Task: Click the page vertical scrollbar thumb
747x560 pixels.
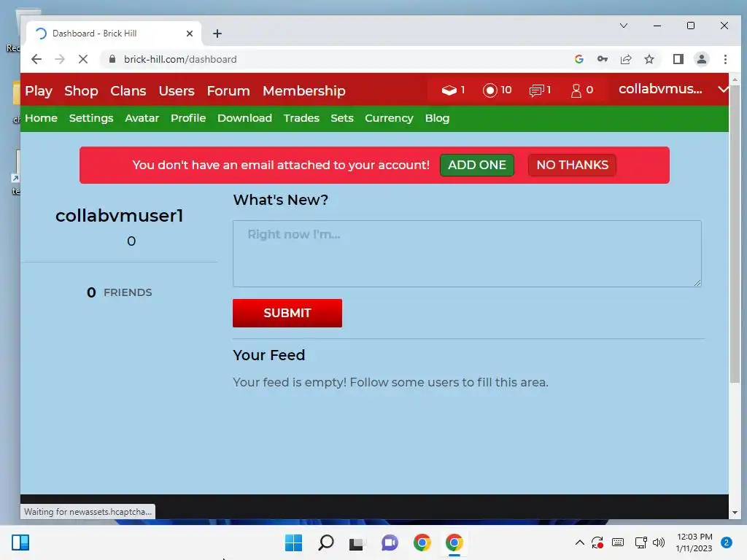Action: tap(735, 233)
